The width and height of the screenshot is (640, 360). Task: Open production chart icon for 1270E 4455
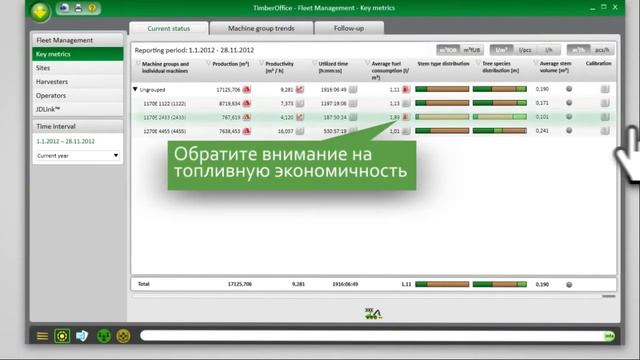click(247, 131)
